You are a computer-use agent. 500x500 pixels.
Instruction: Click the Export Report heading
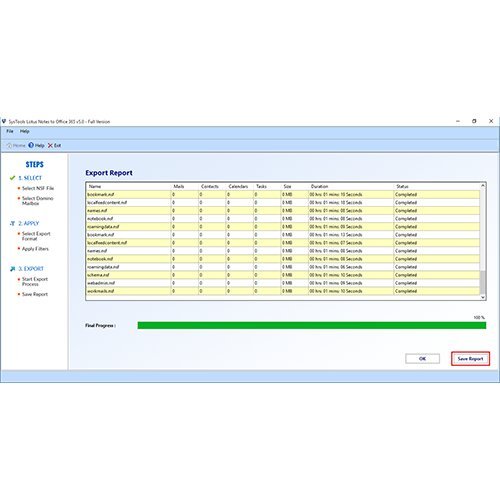(109, 173)
